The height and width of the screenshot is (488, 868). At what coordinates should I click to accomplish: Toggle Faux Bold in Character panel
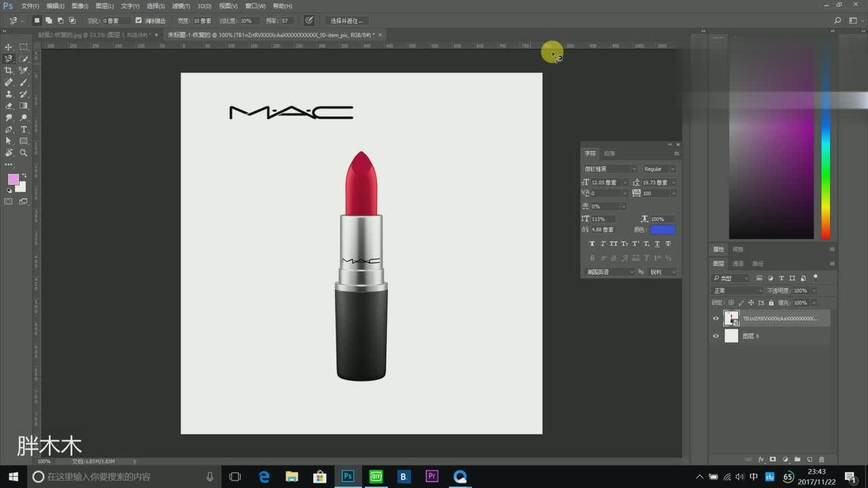tap(592, 244)
